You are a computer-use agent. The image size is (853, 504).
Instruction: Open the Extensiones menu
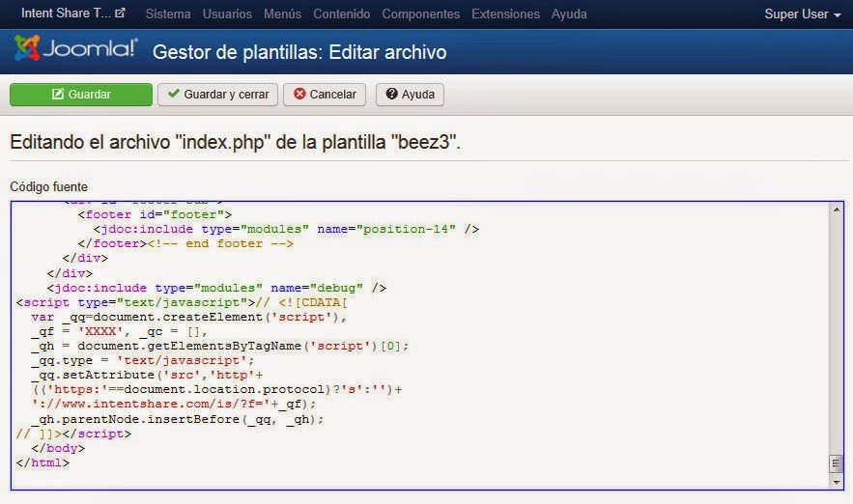click(505, 14)
